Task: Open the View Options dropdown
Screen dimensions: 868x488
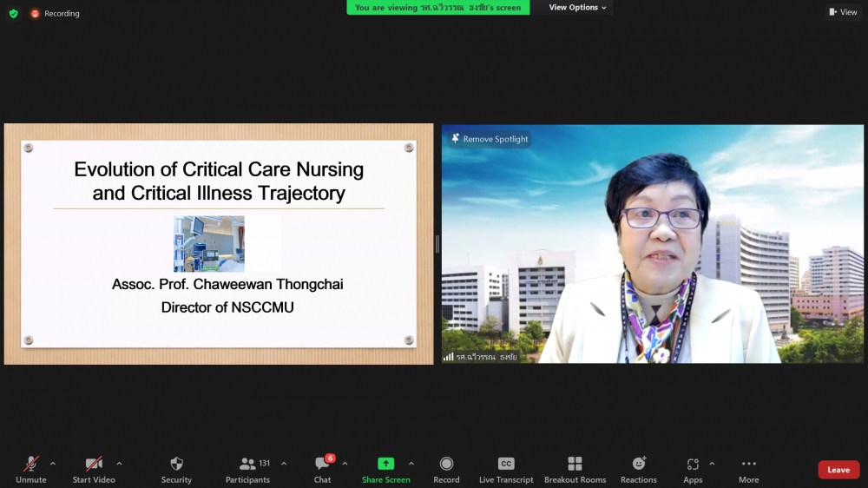Action: point(578,8)
